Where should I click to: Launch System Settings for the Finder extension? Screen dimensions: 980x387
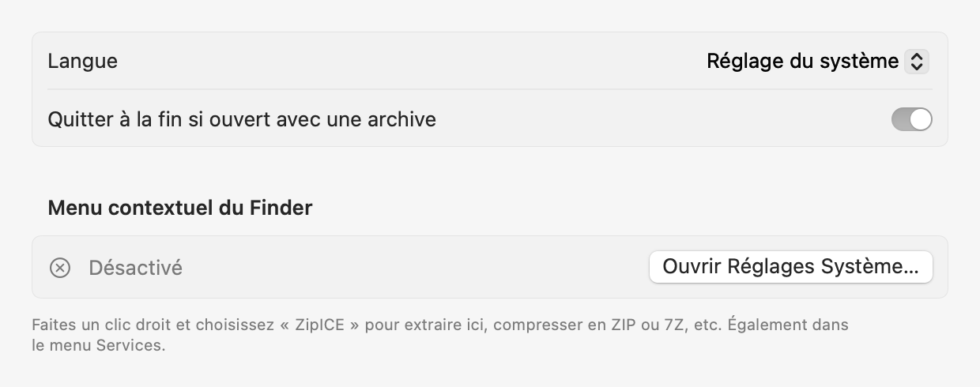790,267
